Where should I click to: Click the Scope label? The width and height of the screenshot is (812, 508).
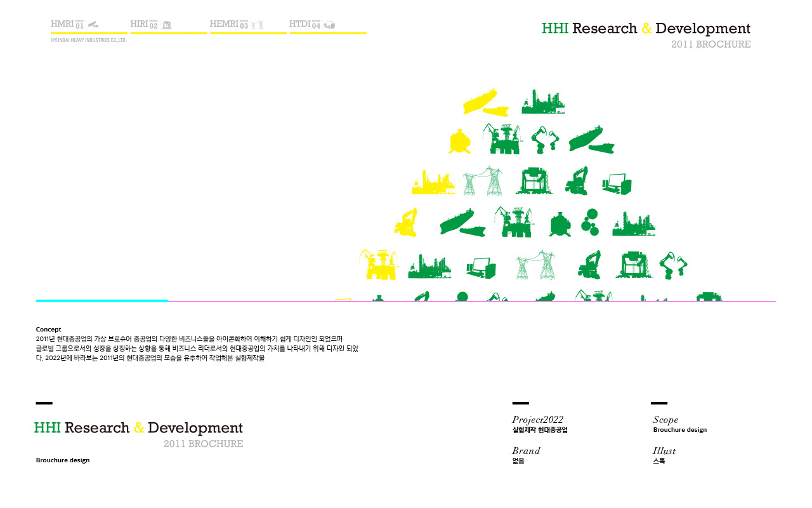click(x=665, y=420)
